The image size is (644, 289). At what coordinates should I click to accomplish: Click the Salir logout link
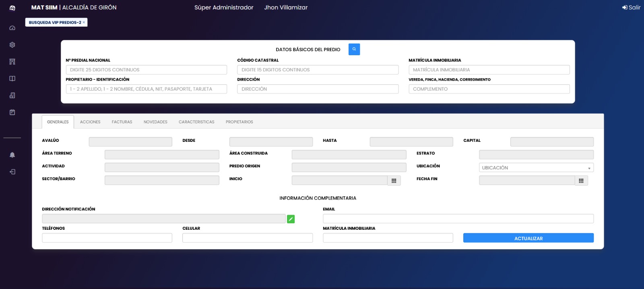631,7
